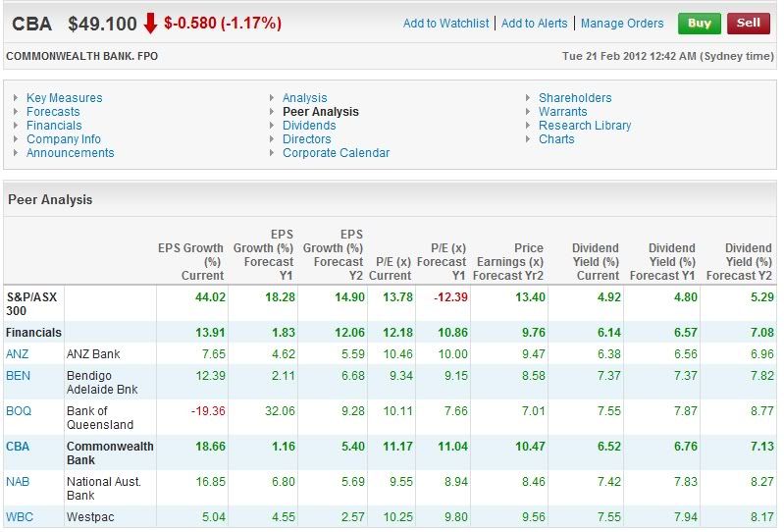This screenshot has height=532, width=784.
Task: Click the Bendigo Adelaide Bnk company name
Action: pyautogui.click(x=102, y=383)
